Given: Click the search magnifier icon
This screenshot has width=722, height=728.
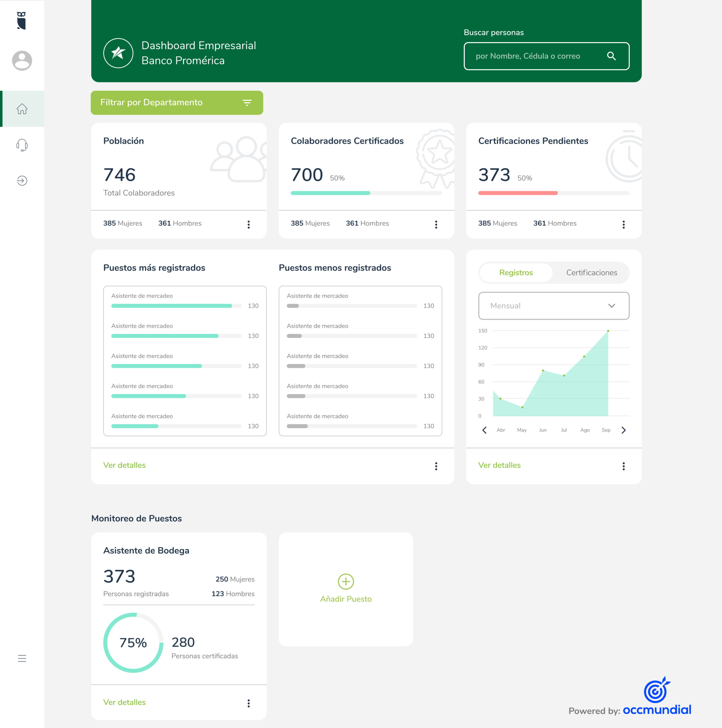Looking at the screenshot, I should click(611, 56).
